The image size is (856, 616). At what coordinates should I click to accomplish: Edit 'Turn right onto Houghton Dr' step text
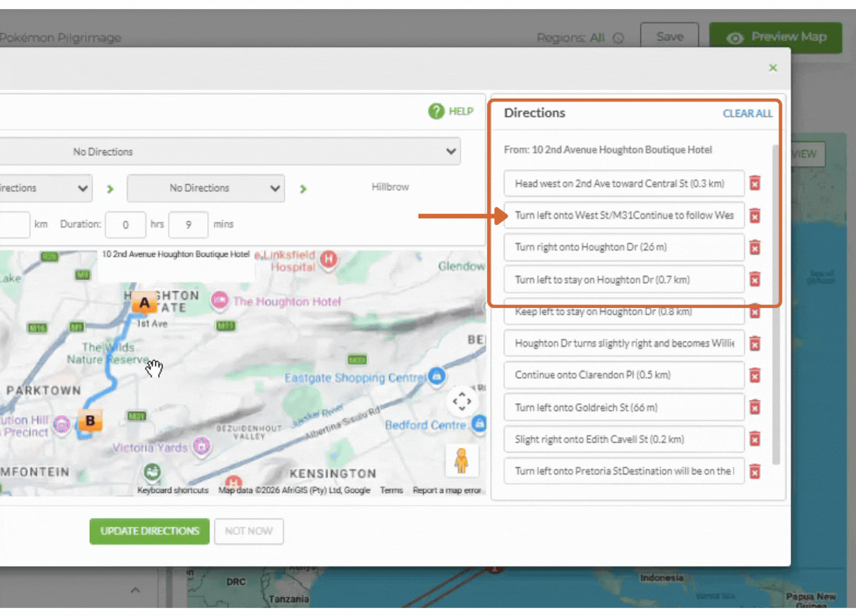624,248
